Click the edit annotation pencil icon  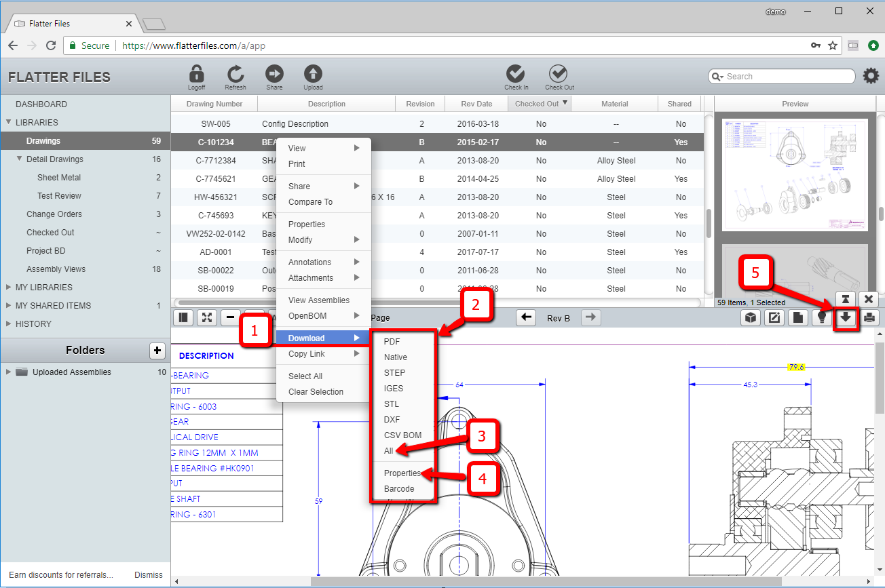coord(774,317)
